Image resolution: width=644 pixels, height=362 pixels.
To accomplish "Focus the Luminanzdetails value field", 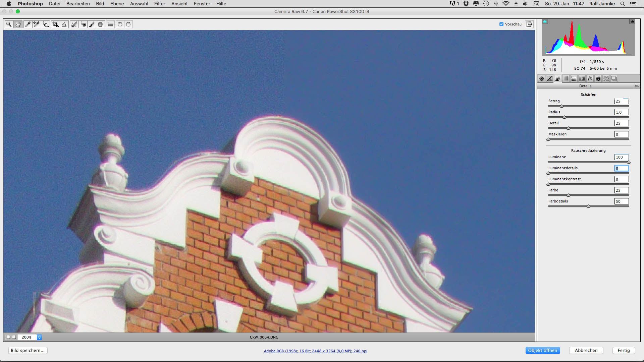I will coord(622,168).
